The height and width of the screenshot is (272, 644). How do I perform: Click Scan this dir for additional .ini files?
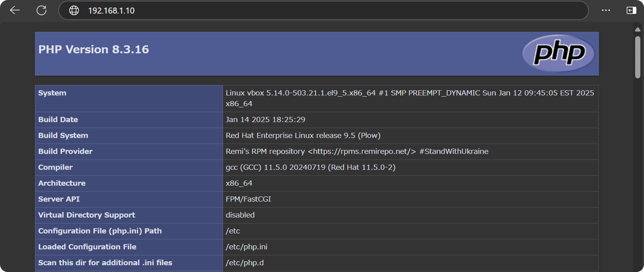pos(105,263)
